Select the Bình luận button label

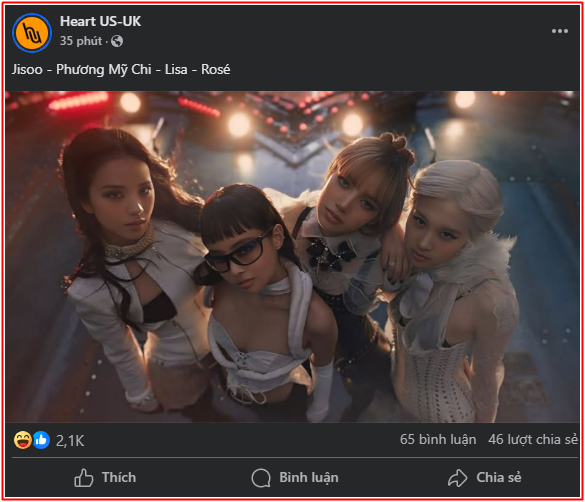tap(309, 478)
